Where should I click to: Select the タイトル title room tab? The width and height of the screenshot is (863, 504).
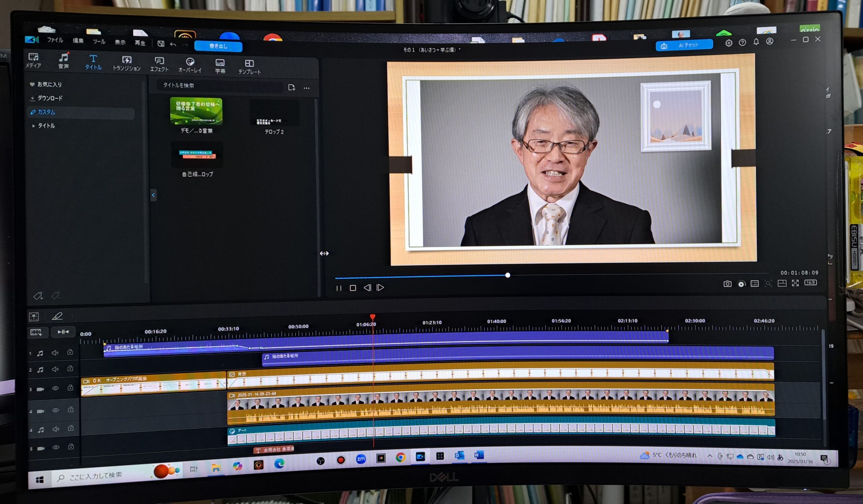click(93, 62)
